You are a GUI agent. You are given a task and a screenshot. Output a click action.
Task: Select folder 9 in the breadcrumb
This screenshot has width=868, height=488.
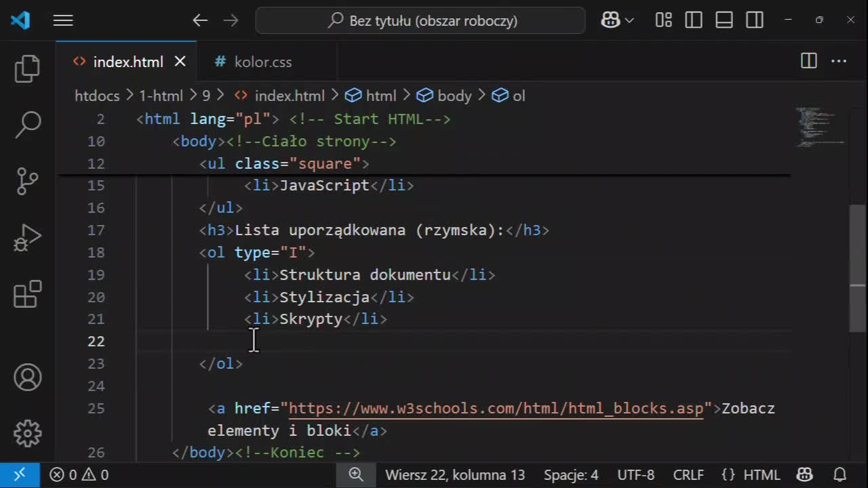coord(206,96)
